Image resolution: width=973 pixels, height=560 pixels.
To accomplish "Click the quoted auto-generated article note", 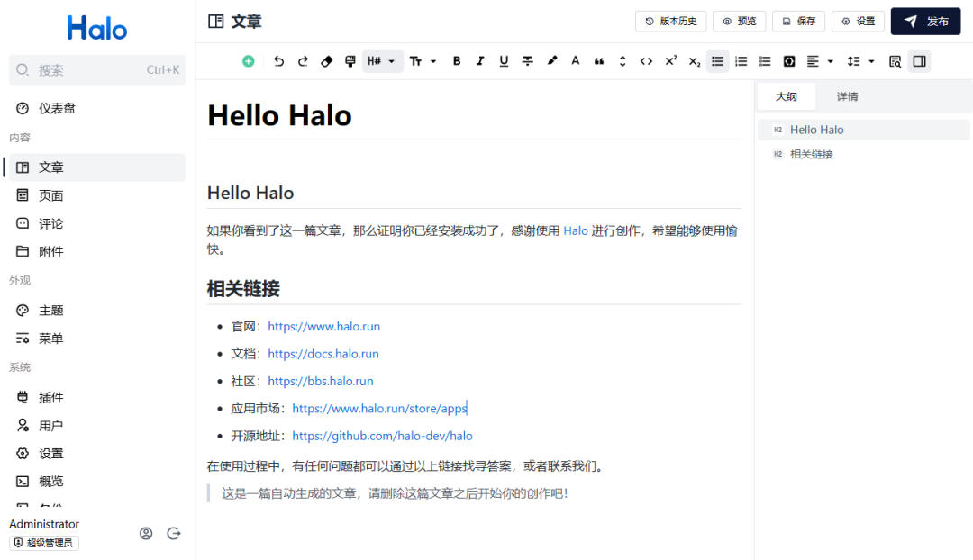I will click(x=395, y=493).
